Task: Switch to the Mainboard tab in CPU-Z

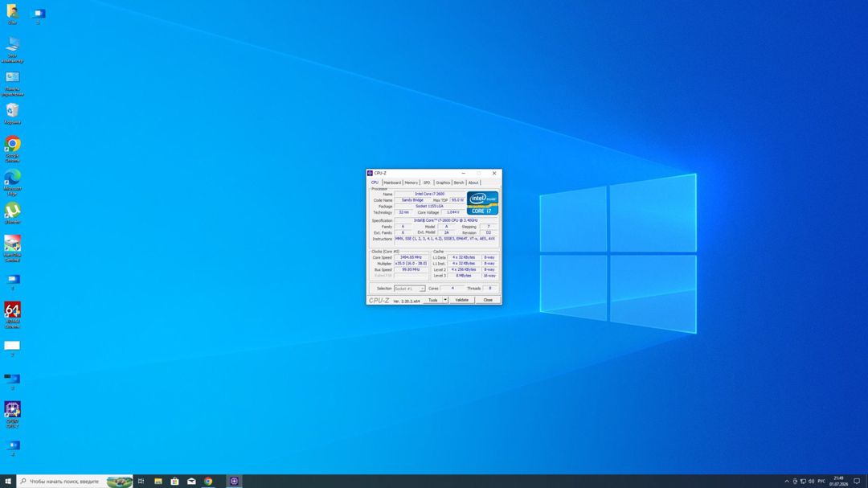Action: [x=392, y=182]
